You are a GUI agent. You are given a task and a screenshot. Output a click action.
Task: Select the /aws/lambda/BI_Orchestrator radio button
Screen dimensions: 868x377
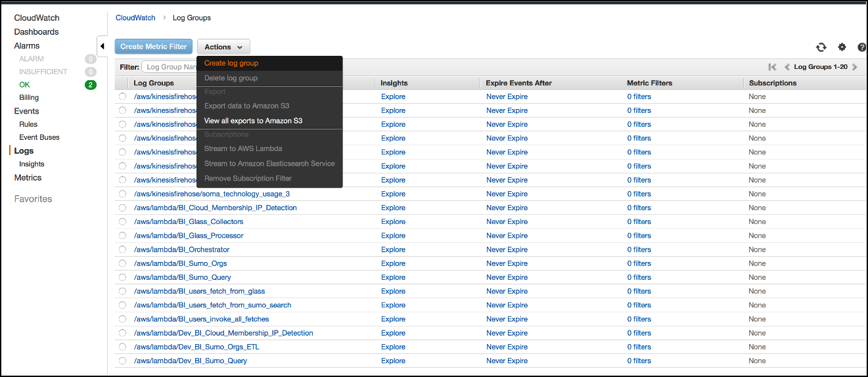coord(122,250)
